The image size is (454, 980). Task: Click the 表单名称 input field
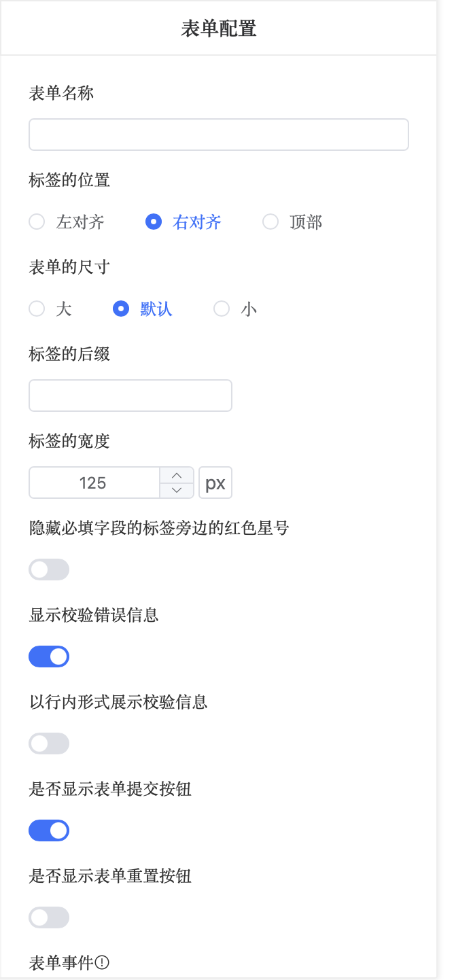tap(218, 134)
